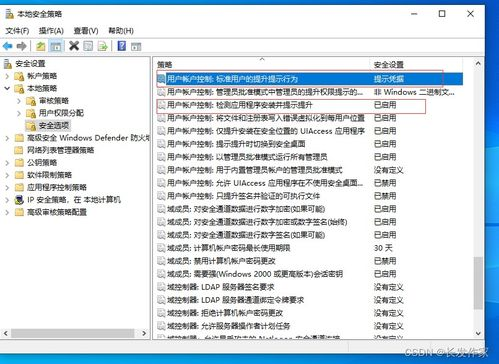Select policy 用户帐户控制: 检测应用程序安装并提示提升
Viewport: 499px width, 364px height.
click(310, 105)
